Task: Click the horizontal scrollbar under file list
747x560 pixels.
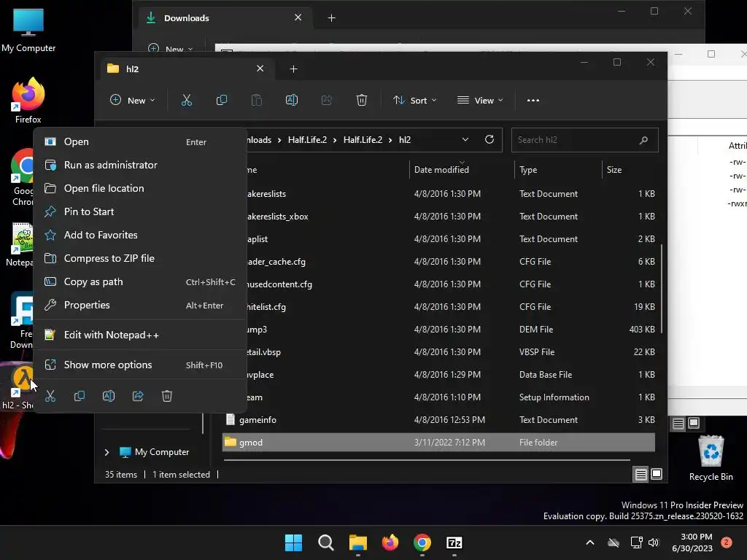Action: (426, 460)
